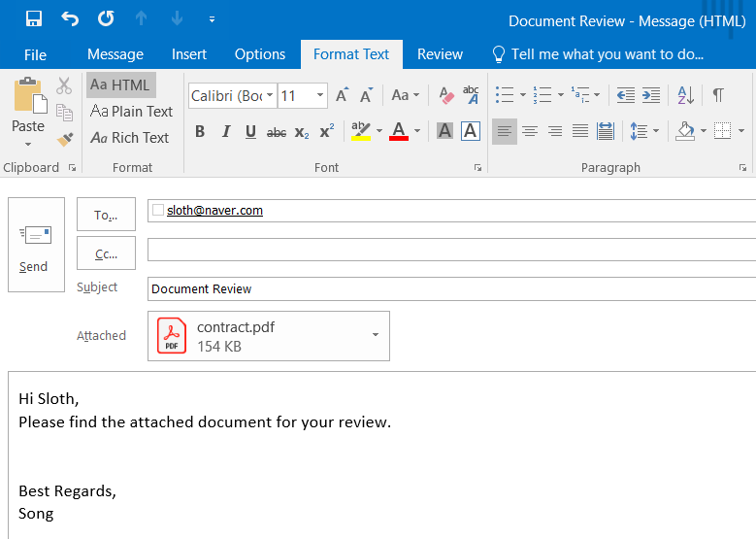756x539 pixels.
Task: Click Shrink Font icon
Action: 367,95
